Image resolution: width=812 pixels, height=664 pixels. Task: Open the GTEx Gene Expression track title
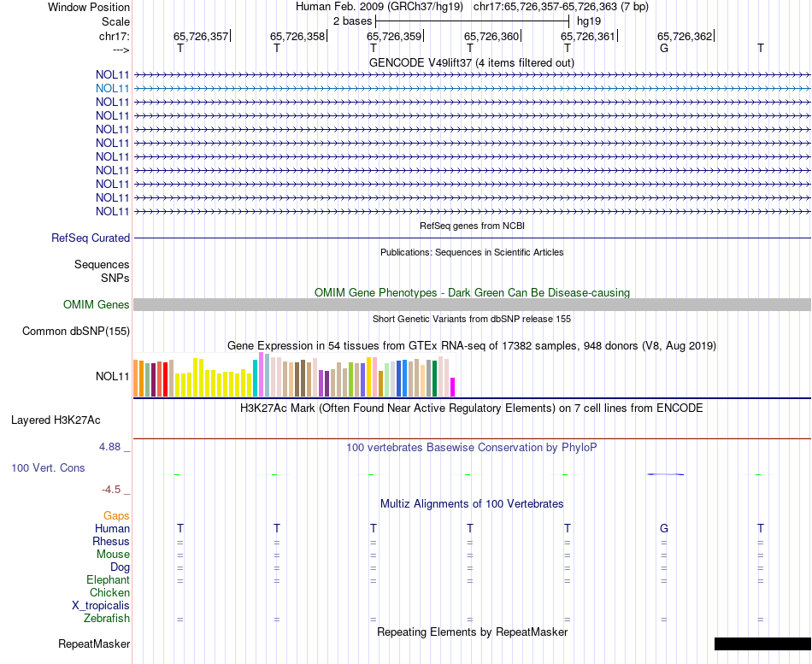(472, 345)
